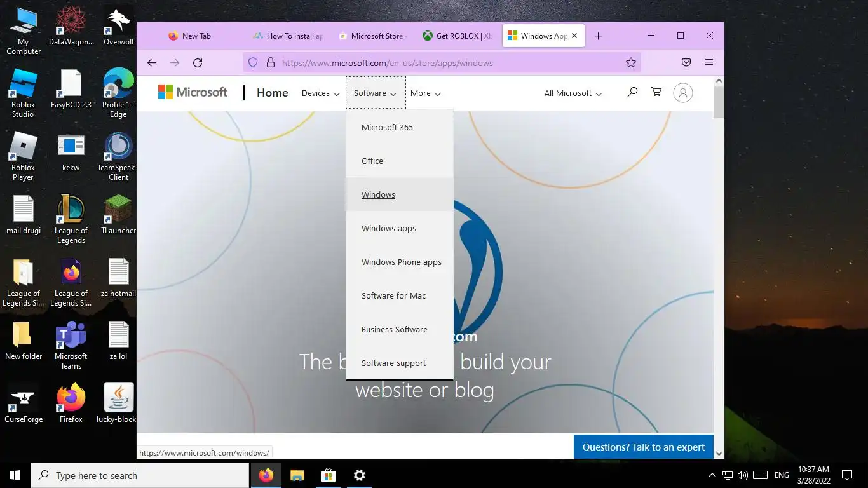
Task: Expand the Devices dropdown
Action: (320, 93)
